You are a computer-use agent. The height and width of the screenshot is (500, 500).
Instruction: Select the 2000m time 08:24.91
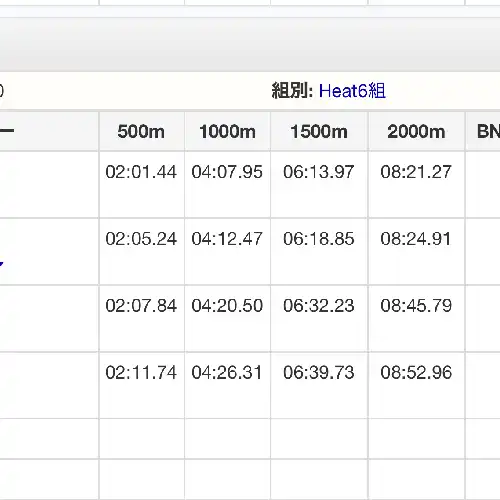[x=416, y=239]
